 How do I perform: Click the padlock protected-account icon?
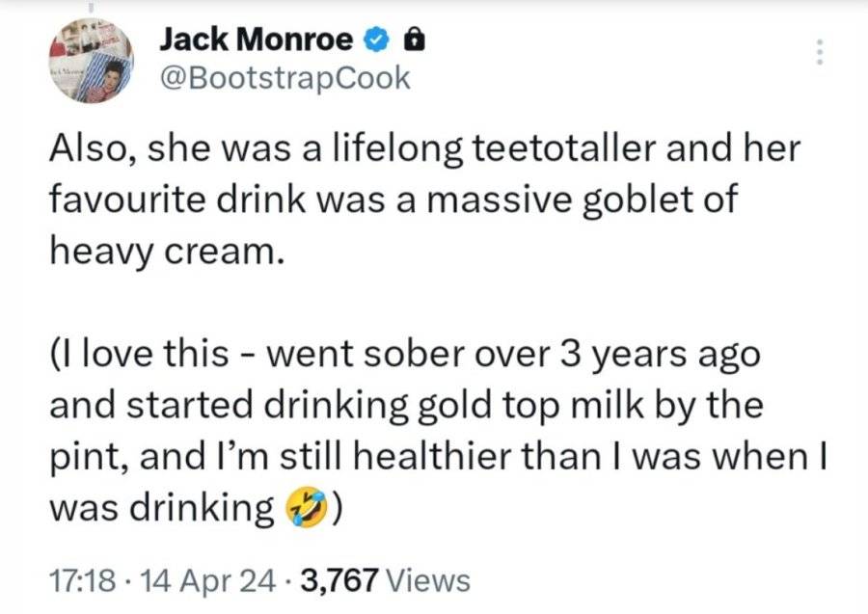(415, 40)
